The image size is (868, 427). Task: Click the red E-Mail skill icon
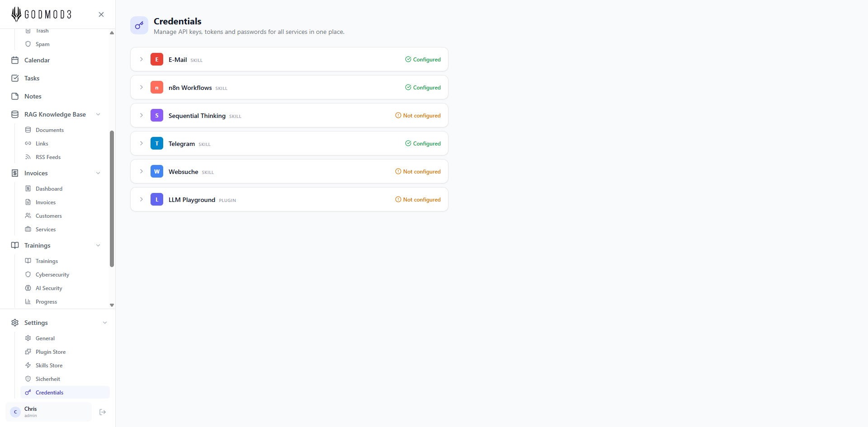pos(157,60)
